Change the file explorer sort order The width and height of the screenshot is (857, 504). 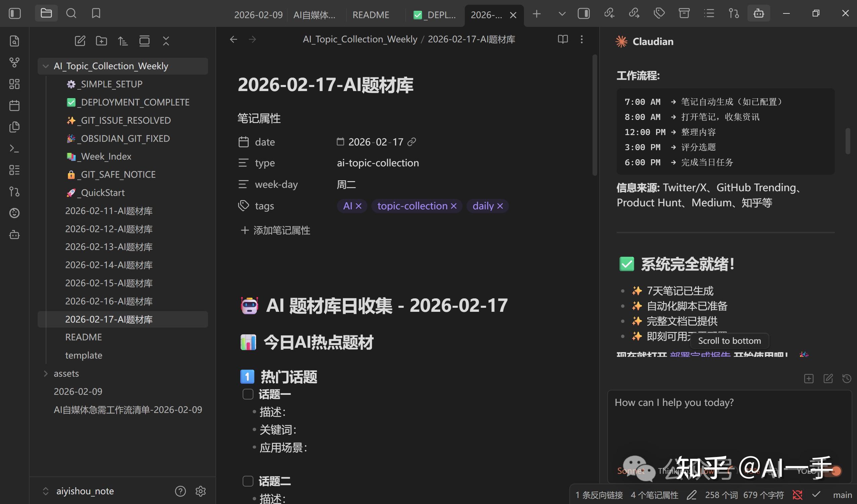pos(123,41)
